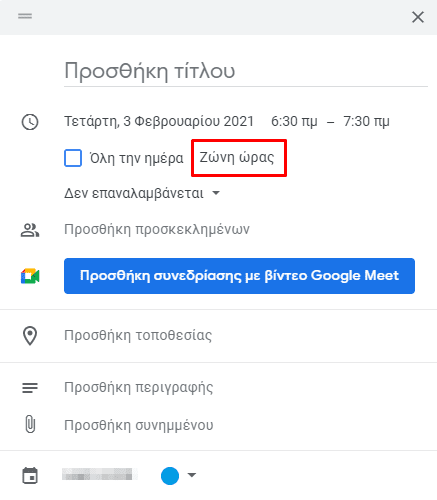Screen dimensions: 437x500
Task: Open the "Δεν επαναλαμβάνεται" repeat dropdown
Action: (x=142, y=193)
